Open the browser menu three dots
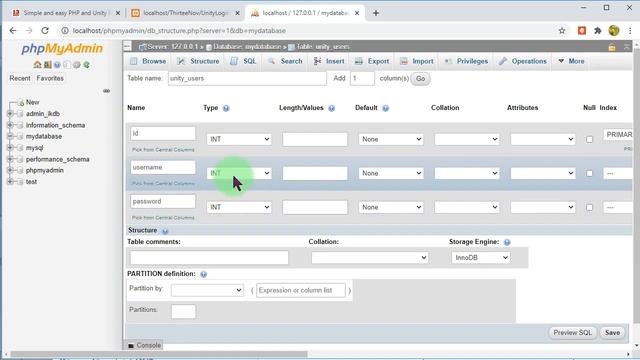Viewport: 640px width, 360px height. (x=630, y=31)
